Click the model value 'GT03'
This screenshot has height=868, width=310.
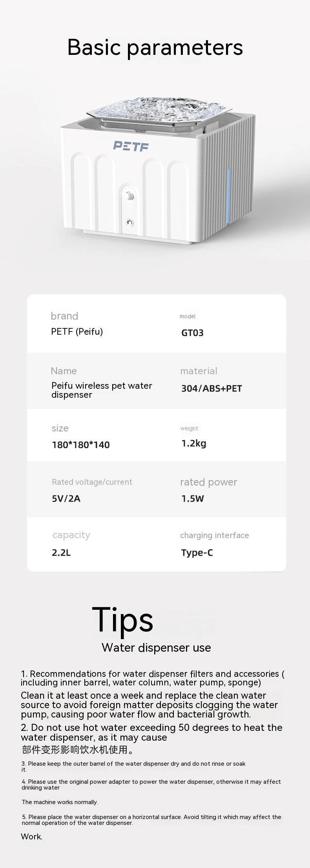(192, 333)
